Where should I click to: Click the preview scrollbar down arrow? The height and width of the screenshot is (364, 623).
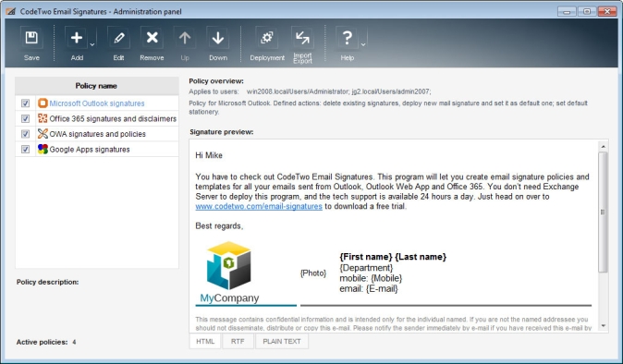(x=604, y=326)
